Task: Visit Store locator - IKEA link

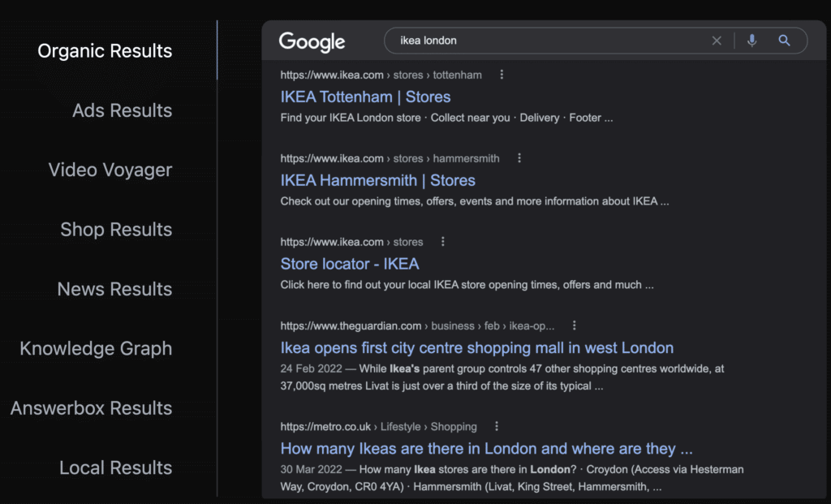Action: coord(350,264)
